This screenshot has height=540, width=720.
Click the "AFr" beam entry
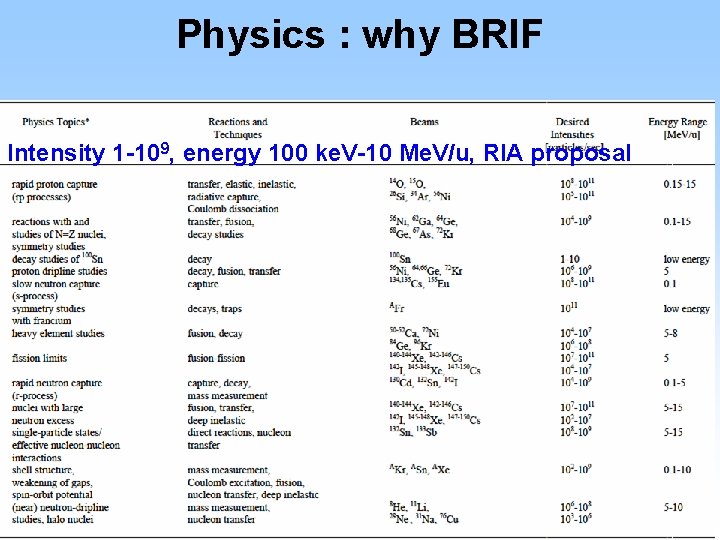(397, 307)
